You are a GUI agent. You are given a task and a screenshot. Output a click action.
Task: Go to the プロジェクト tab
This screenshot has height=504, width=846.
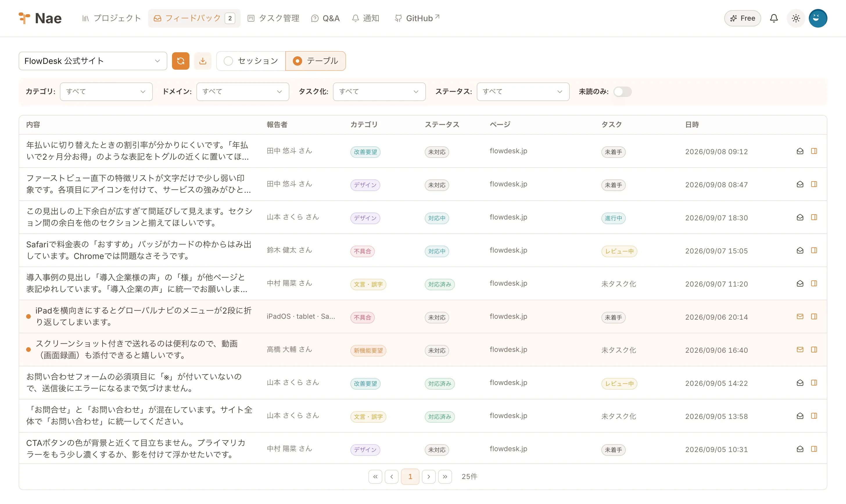(112, 18)
